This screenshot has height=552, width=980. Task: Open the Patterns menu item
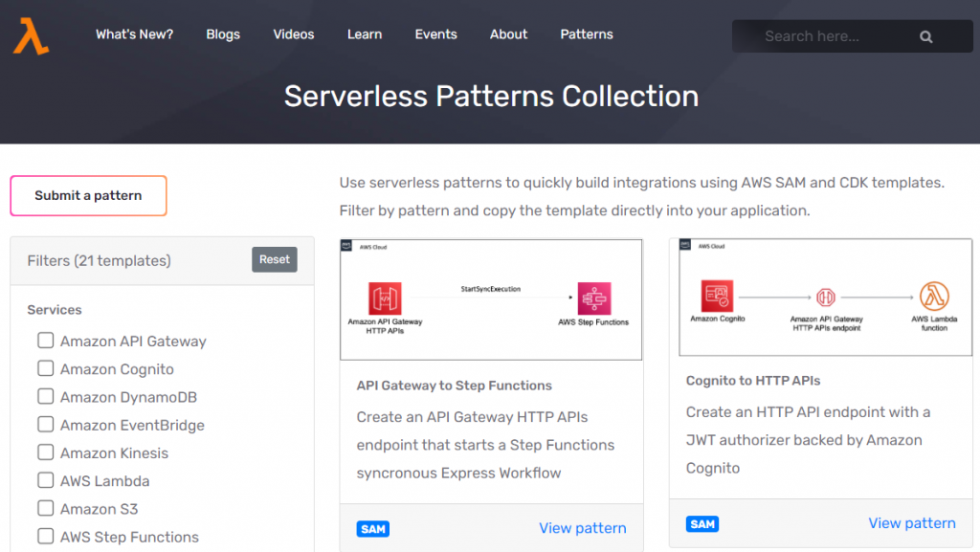point(587,34)
